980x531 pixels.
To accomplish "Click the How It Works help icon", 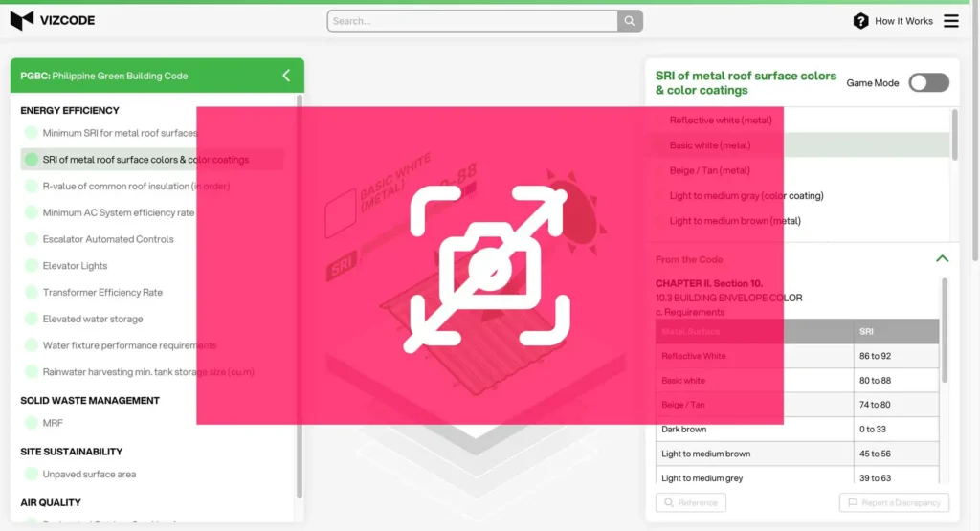I will pos(860,21).
